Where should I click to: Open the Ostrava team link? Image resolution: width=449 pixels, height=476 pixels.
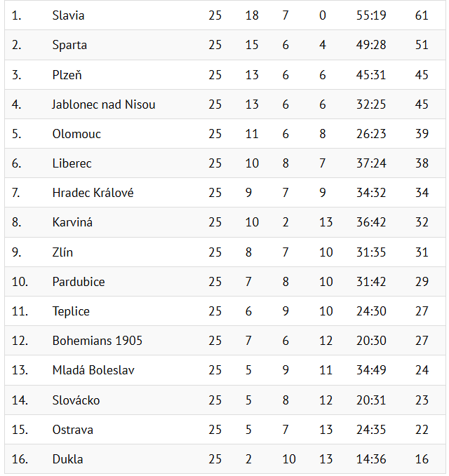pyautogui.click(x=72, y=430)
